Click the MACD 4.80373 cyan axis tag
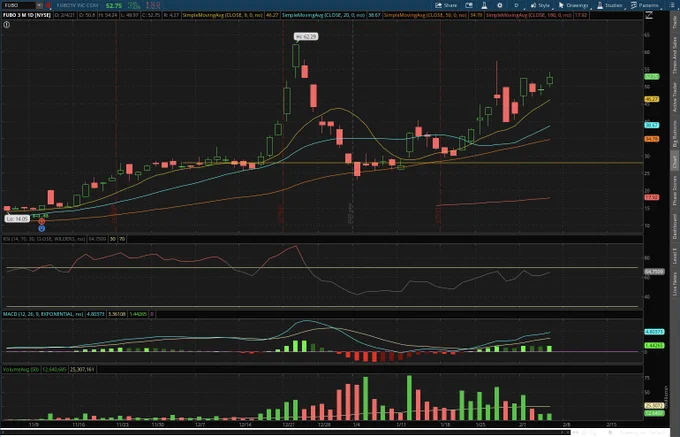 [x=654, y=332]
